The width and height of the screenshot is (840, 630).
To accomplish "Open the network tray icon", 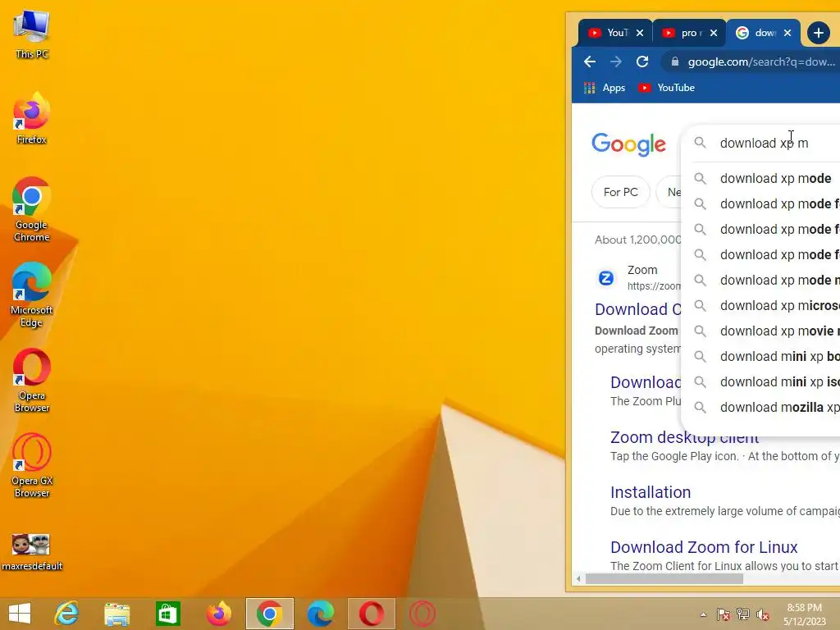I will 743,614.
